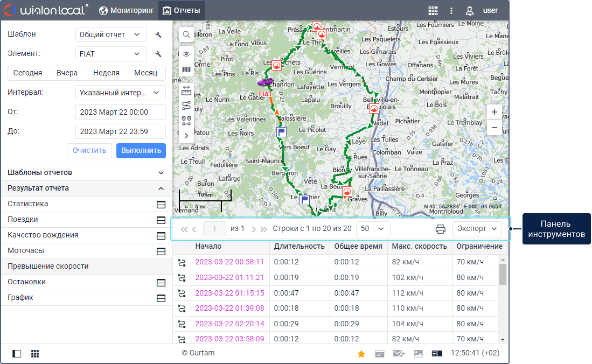Zoom out the map with minus button
This screenshot has height=364, width=592.
495,128
